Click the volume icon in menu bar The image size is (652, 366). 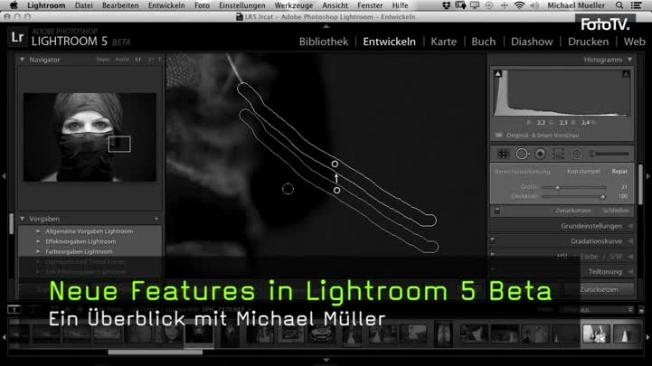tap(535, 5)
